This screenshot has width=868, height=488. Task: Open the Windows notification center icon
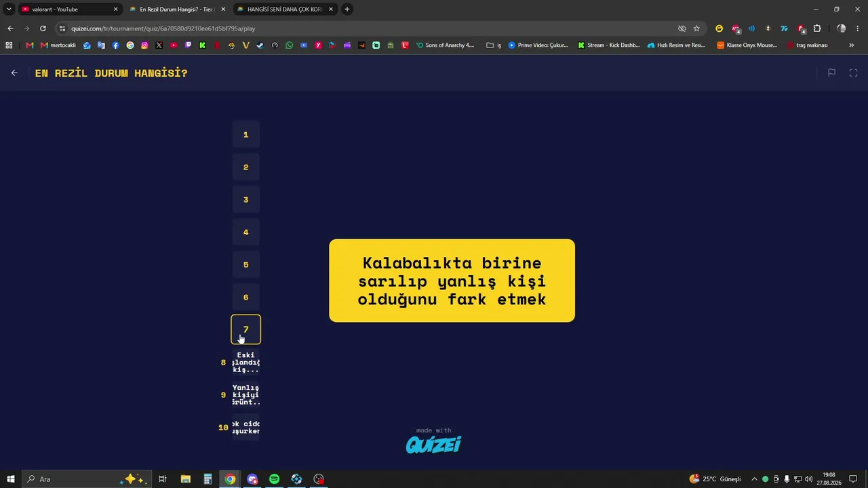tap(854, 479)
